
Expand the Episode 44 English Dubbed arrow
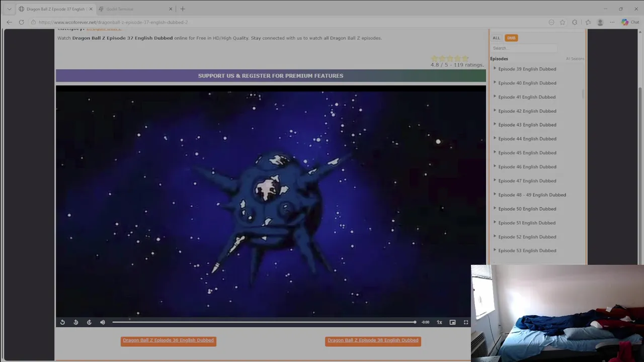[x=495, y=138]
